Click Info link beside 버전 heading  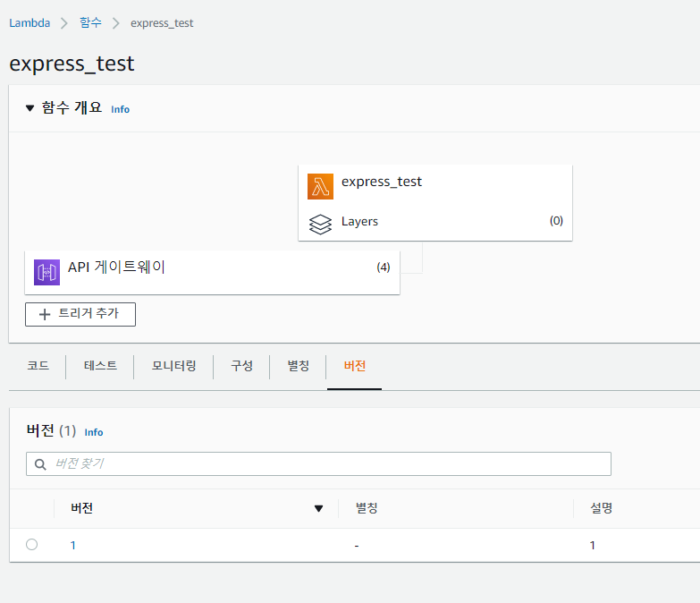coord(94,432)
